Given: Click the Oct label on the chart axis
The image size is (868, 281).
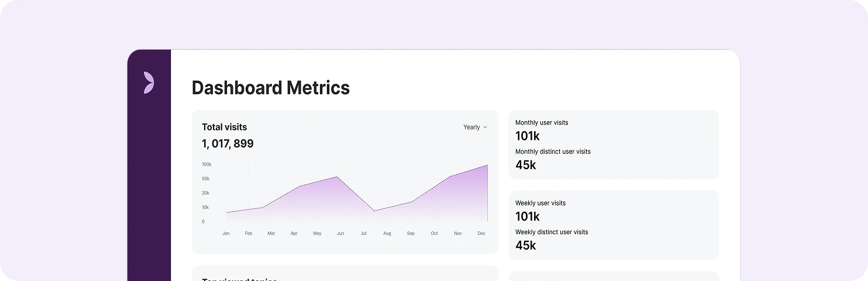Looking at the screenshot, I should coord(434,234).
